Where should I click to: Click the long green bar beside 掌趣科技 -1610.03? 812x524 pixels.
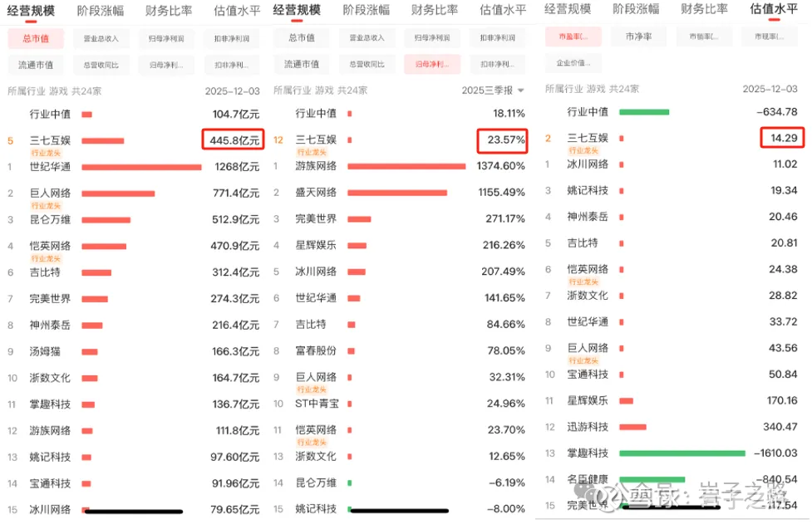682,453
